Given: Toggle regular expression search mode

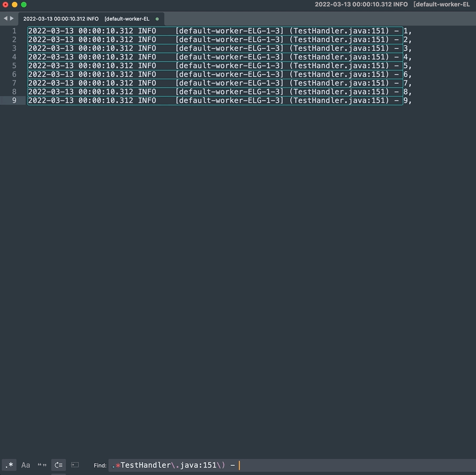Looking at the screenshot, I should 9,465.
